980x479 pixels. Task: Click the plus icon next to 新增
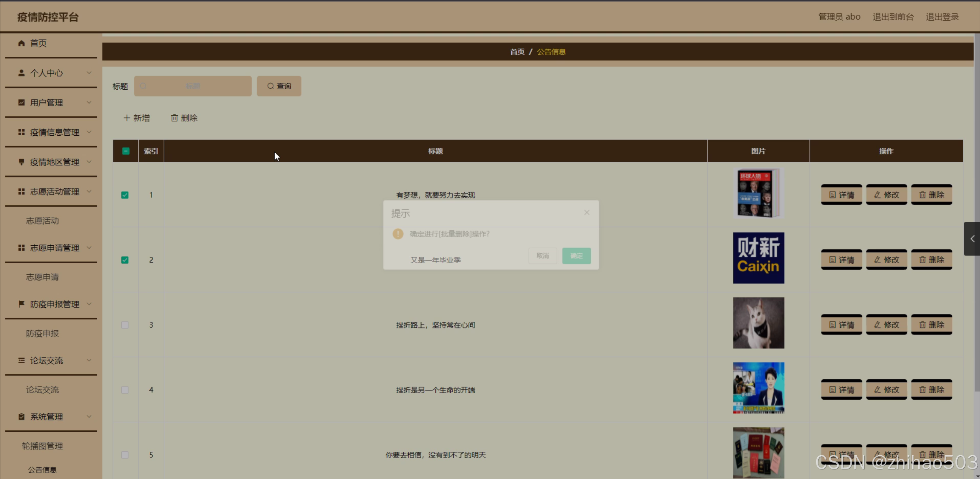(127, 118)
